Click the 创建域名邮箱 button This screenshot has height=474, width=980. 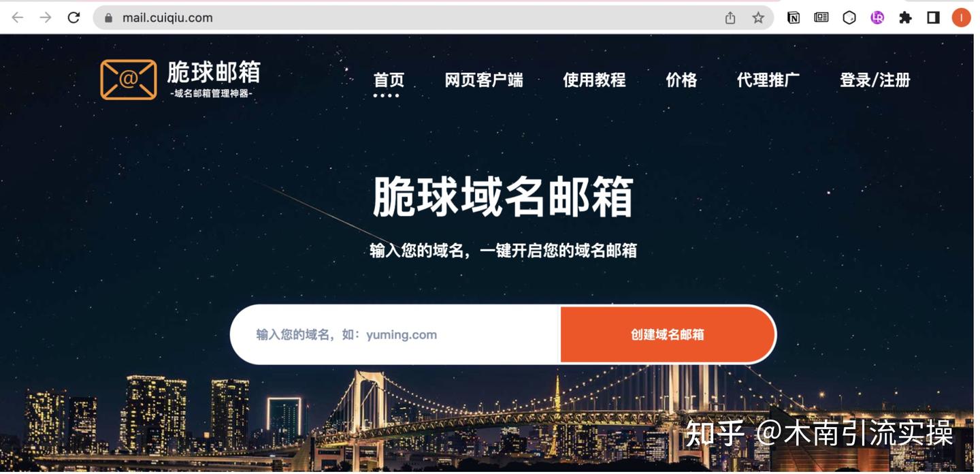click(x=668, y=334)
